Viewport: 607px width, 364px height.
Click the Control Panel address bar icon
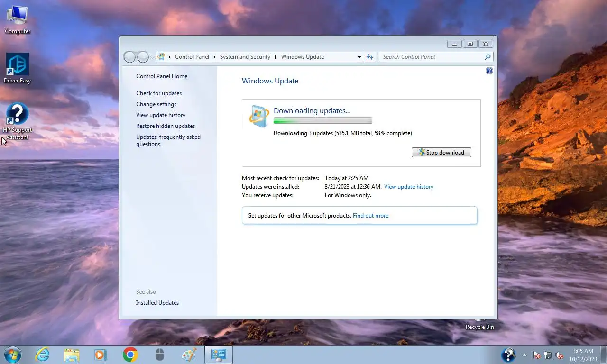tap(161, 57)
